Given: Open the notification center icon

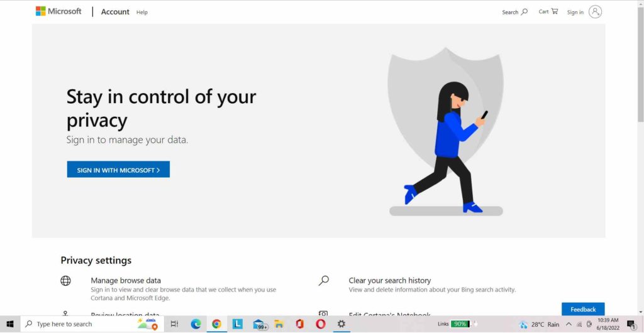Looking at the screenshot, I should click(x=631, y=324).
